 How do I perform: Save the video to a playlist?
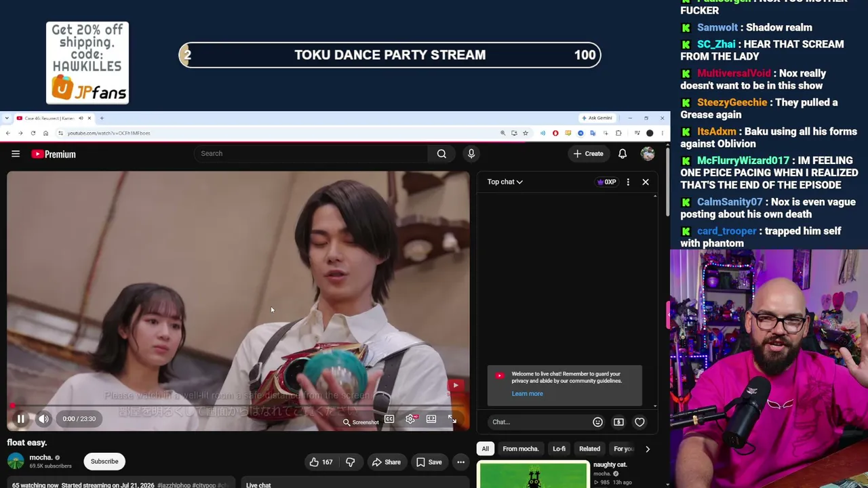coord(429,462)
